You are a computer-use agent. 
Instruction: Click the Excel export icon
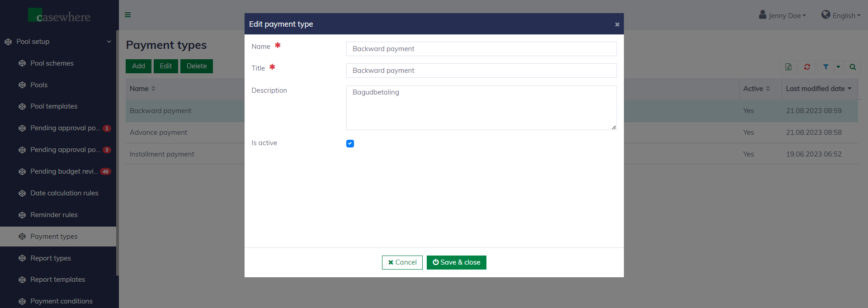pyautogui.click(x=788, y=67)
